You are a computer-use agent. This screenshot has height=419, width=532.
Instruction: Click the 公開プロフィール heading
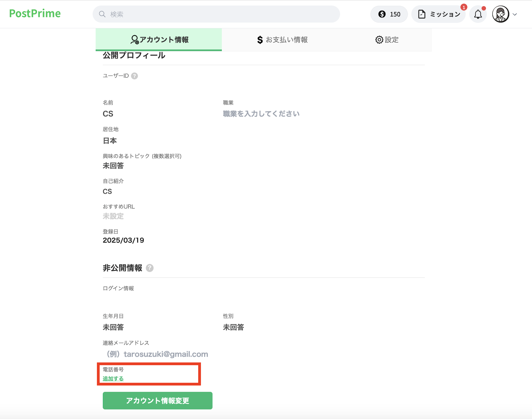pos(134,55)
